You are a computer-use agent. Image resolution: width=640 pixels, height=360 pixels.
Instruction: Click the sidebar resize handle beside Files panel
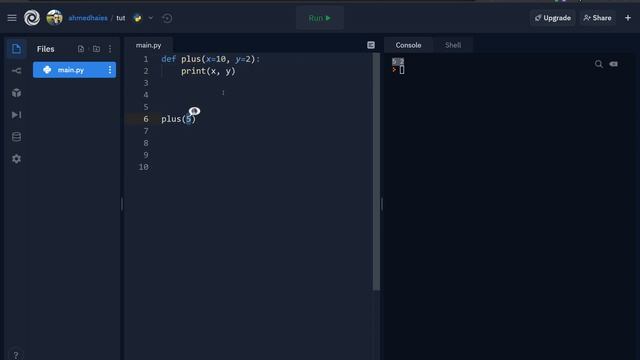[x=122, y=204]
